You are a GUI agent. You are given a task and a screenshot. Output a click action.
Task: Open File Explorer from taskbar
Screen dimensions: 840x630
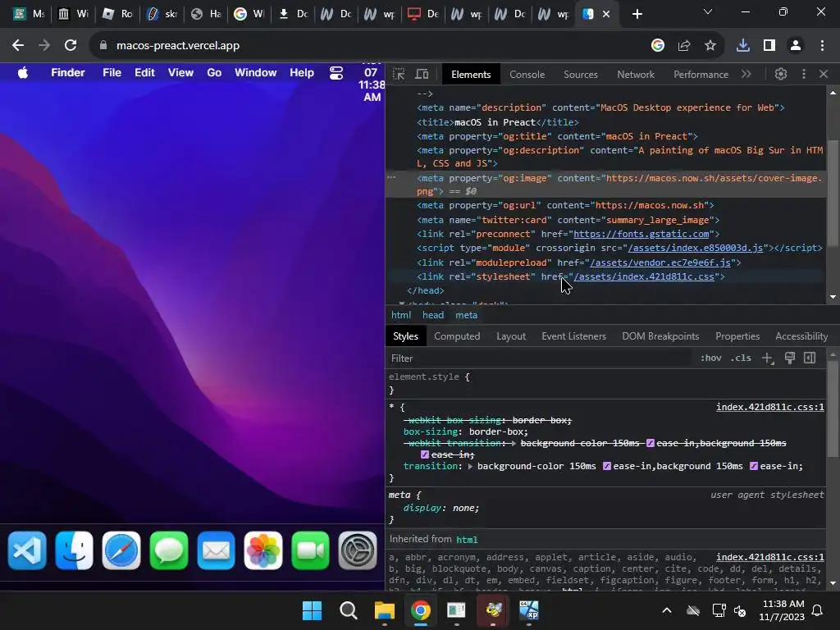(384, 610)
